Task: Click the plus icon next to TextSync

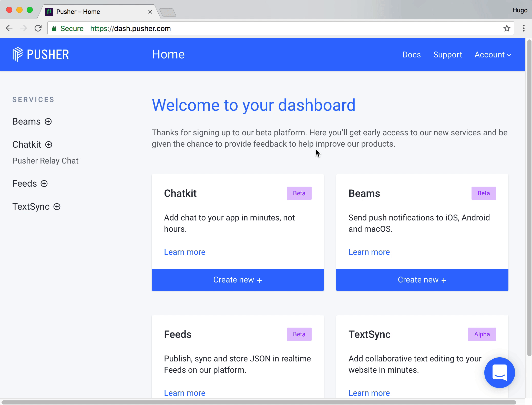Action: [57, 207]
